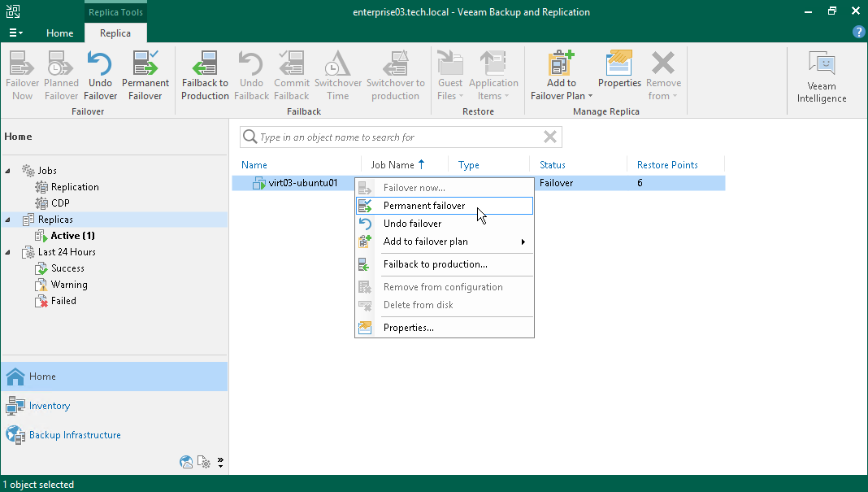The width and height of the screenshot is (868, 492).
Task: Sort by the Job Name column header
Action: point(392,164)
